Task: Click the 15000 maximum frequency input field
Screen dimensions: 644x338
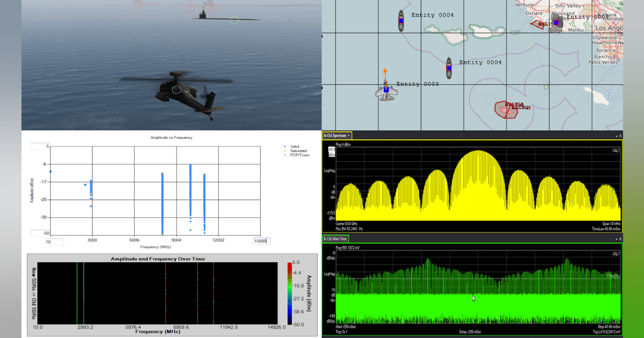Action: click(x=261, y=241)
